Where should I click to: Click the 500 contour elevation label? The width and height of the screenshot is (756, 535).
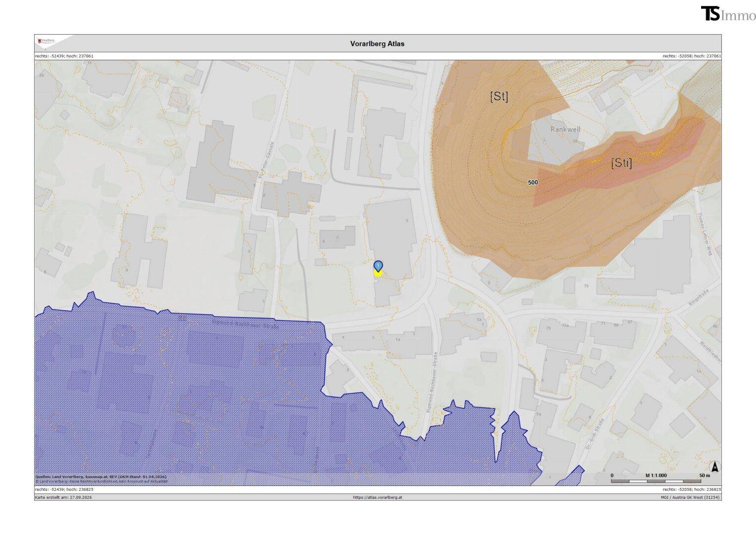(x=533, y=182)
